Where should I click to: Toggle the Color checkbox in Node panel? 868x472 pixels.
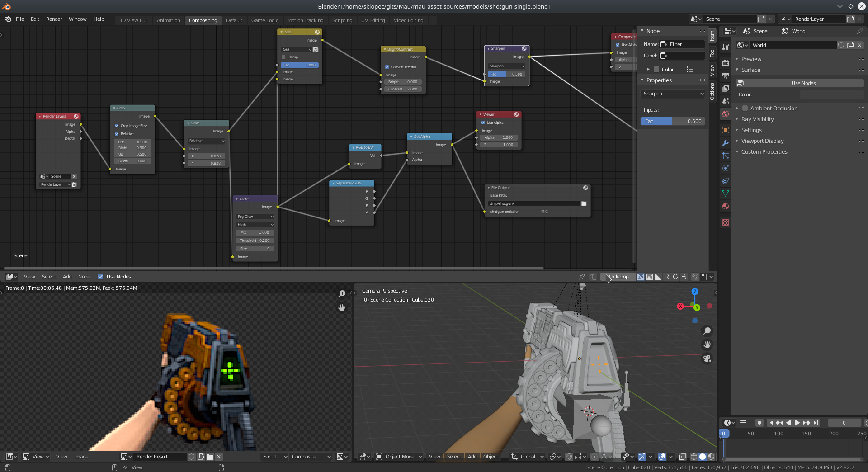[656, 70]
